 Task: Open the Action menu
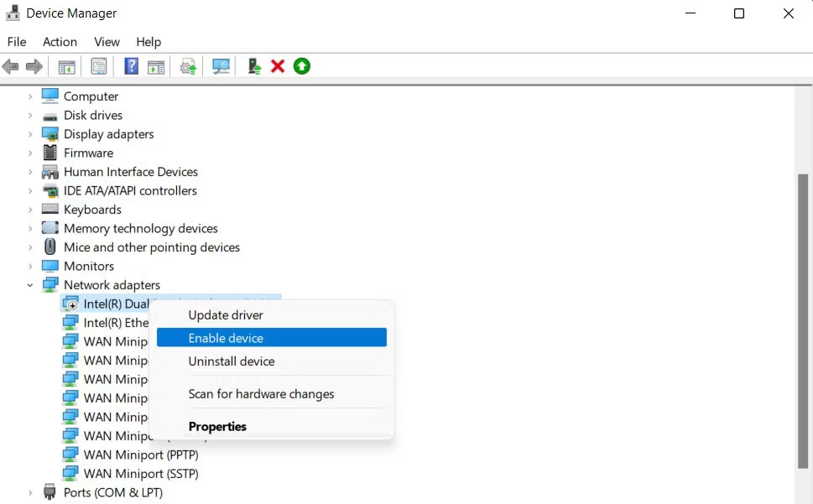(60, 42)
